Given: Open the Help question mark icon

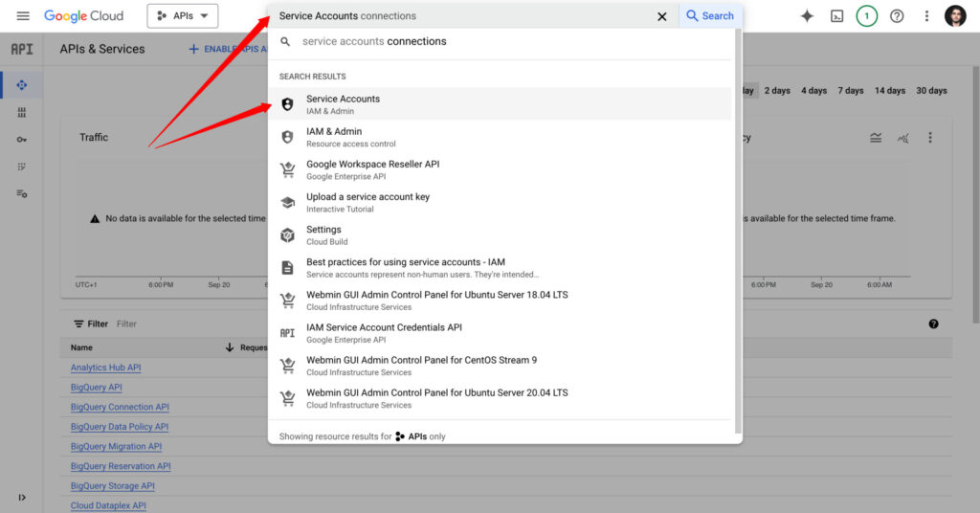Looking at the screenshot, I should [897, 16].
